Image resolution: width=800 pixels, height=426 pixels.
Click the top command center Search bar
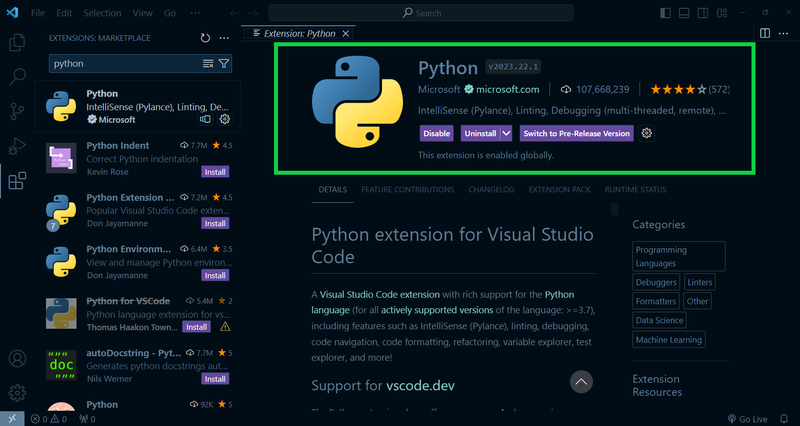(x=421, y=13)
